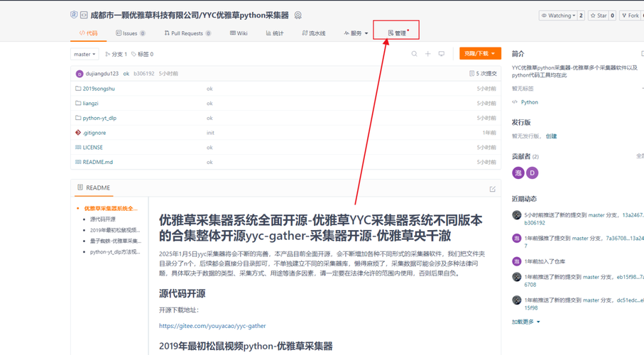
Task: Expand the master branch dropdown
Action: point(84,54)
